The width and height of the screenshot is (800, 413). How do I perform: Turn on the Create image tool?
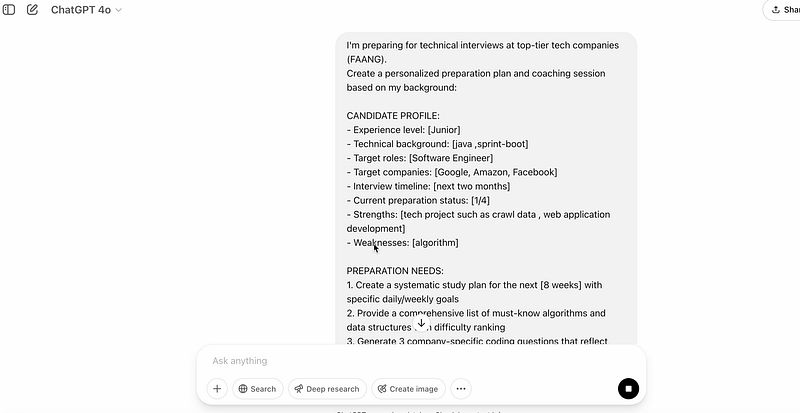(408, 389)
